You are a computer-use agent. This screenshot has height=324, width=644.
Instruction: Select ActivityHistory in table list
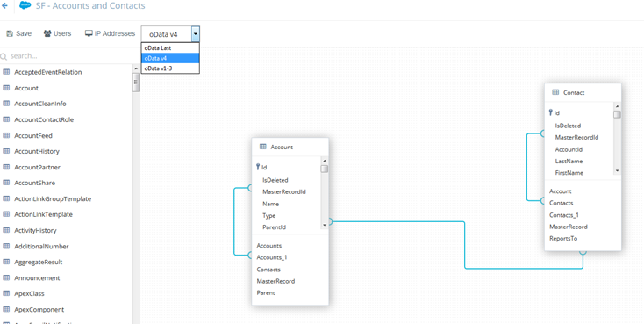pos(35,231)
